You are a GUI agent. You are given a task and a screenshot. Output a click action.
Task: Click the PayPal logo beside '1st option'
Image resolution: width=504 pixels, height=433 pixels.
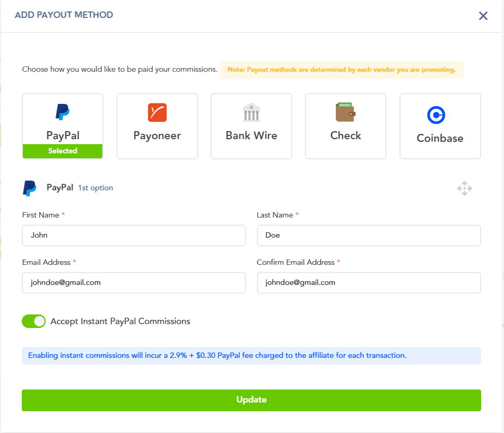point(29,188)
